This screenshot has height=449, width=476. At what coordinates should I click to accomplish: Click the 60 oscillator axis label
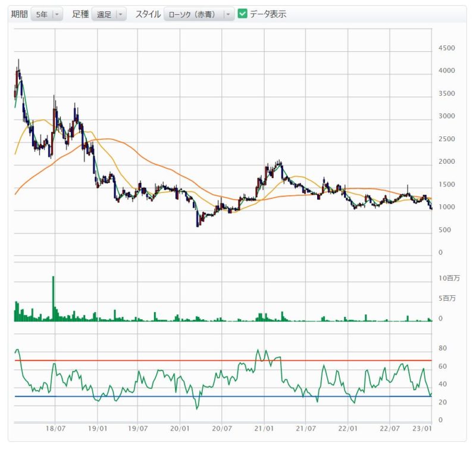(443, 366)
